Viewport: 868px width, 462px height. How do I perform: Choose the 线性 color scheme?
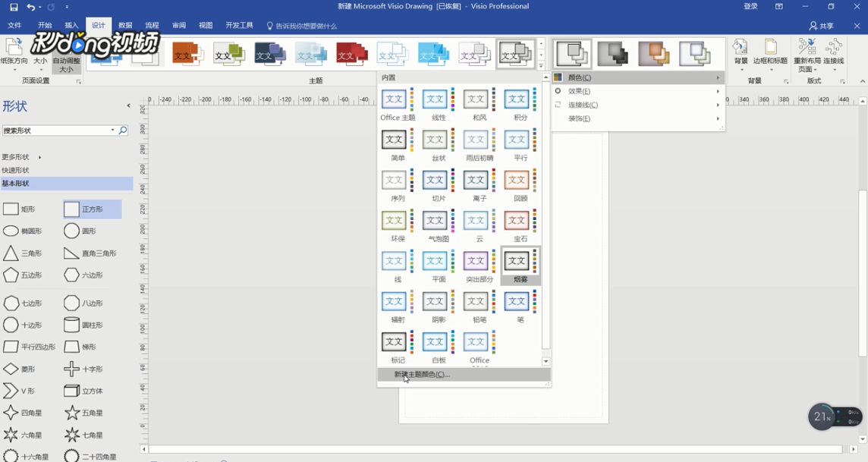click(x=439, y=105)
